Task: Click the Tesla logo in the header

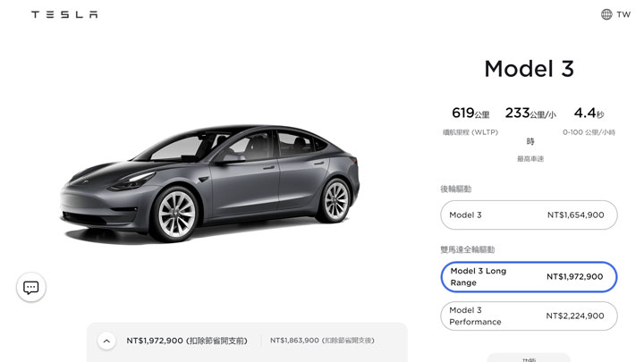Action: 64,14
